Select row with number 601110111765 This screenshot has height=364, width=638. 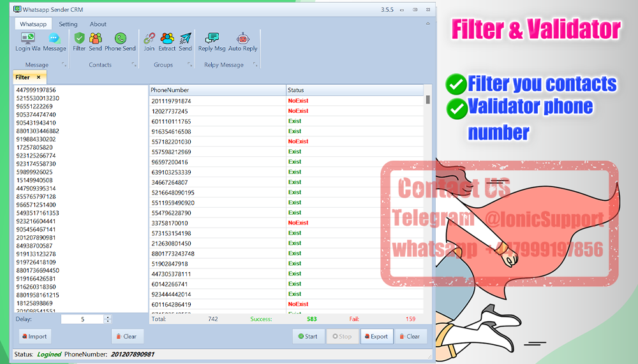coord(286,121)
